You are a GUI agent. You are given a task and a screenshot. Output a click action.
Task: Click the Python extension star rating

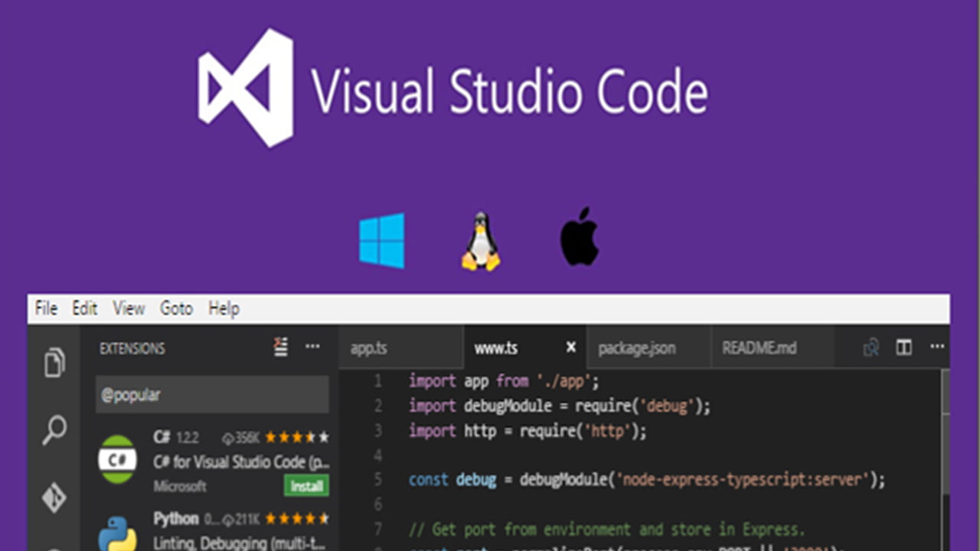tap(297, 519)
